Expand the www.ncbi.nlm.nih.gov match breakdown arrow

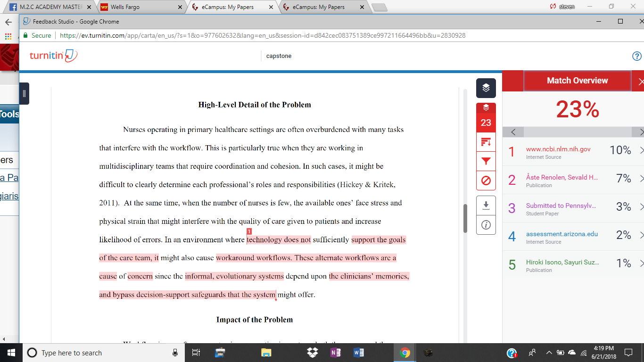pyautogui.click(x=641, y=150)
